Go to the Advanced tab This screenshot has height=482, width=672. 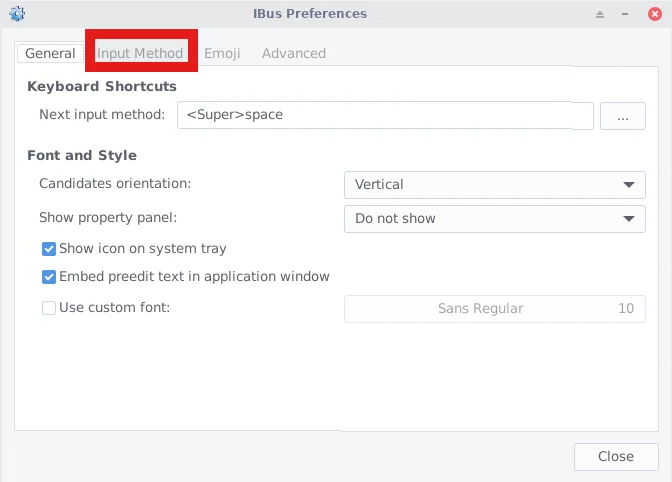point(294,53)
